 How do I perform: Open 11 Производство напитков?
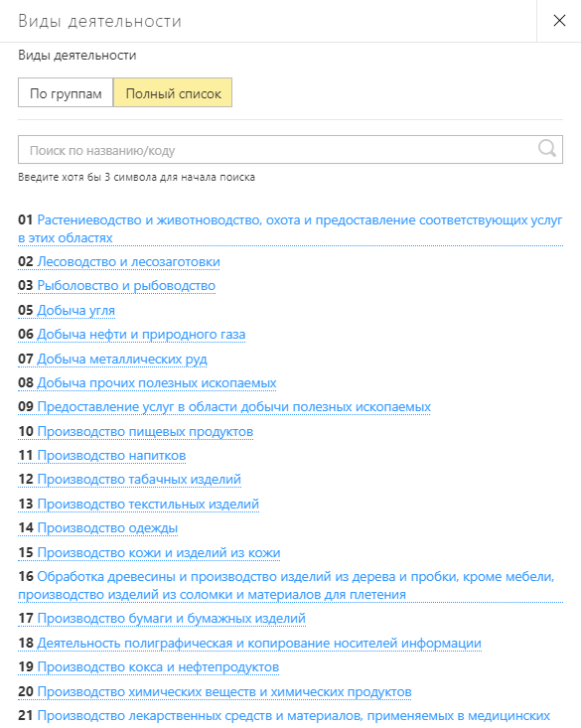pyautogui.click(x=102, y=456)
